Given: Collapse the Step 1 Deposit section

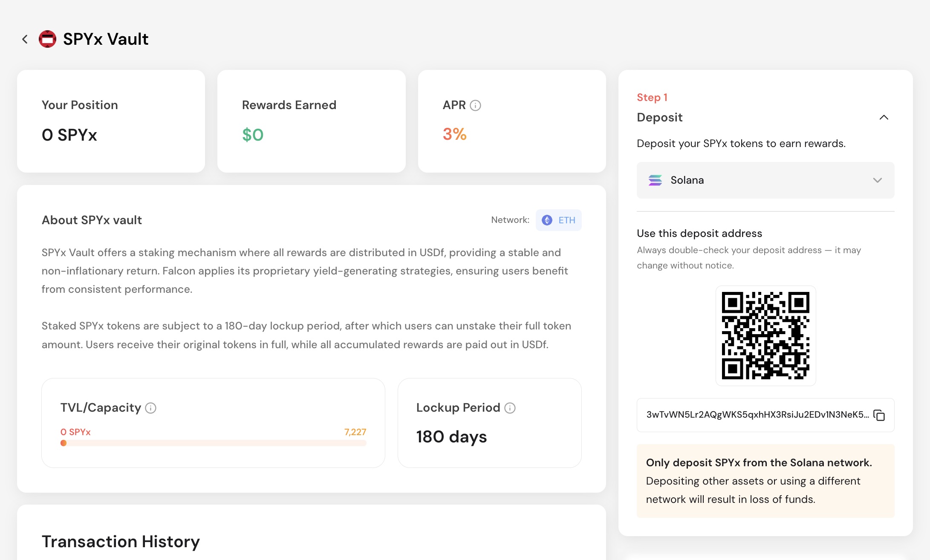Looking at the screenshot, I should pos(884,117).
